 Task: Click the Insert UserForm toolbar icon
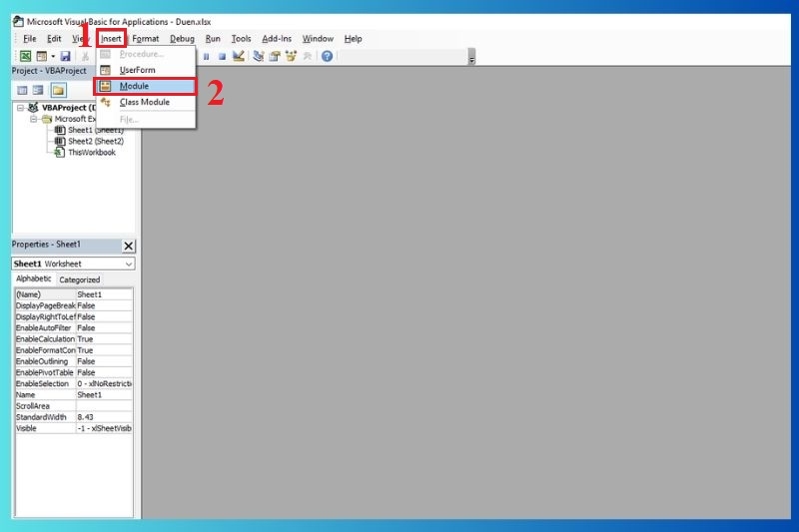(x=42, y=56)
